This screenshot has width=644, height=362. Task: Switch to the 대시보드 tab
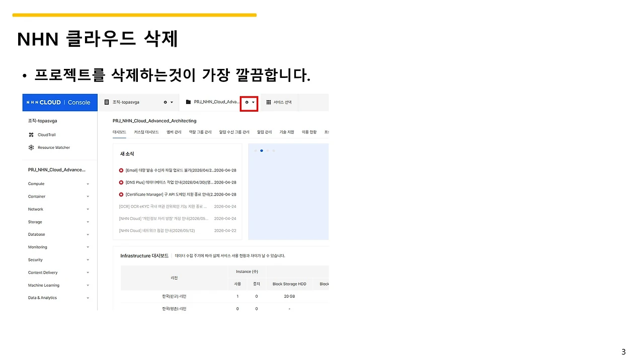point(119,132)
